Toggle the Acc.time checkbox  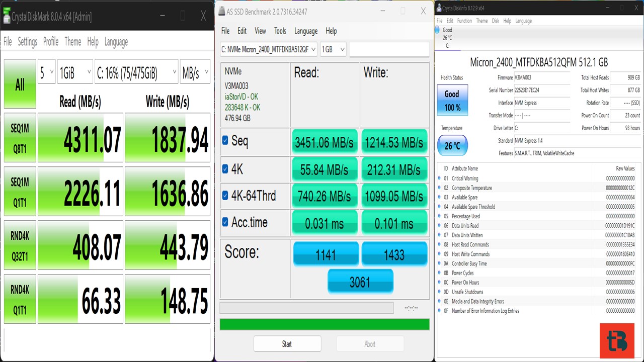(x=225, y=222)
